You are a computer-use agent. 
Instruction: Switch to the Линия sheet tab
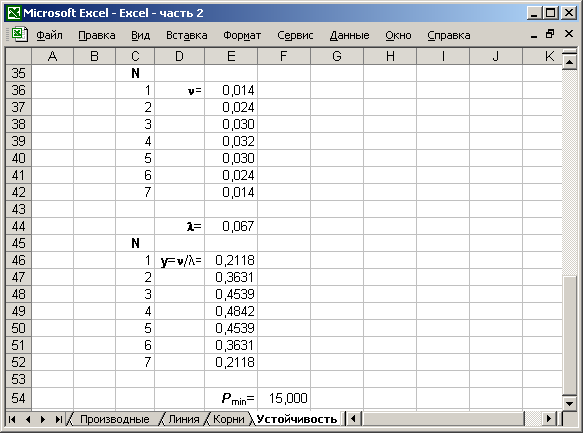click(x=184, y=419)
